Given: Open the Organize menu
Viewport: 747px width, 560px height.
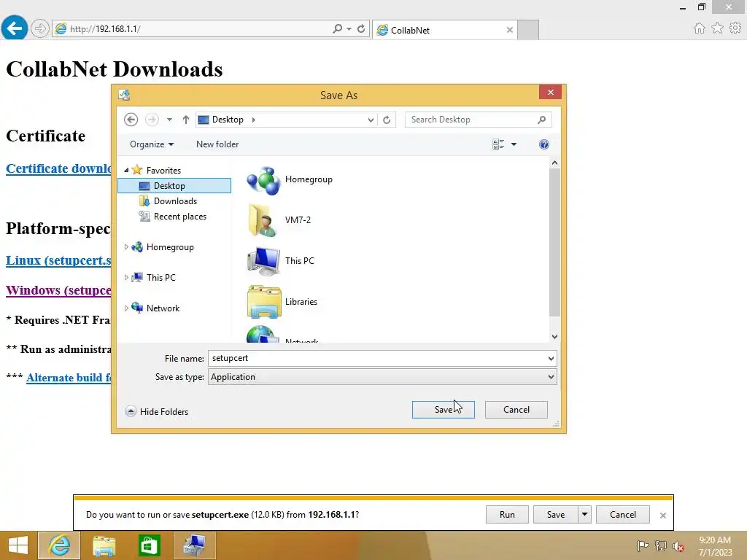Looking at the screenshot, I should click(152, 144).
